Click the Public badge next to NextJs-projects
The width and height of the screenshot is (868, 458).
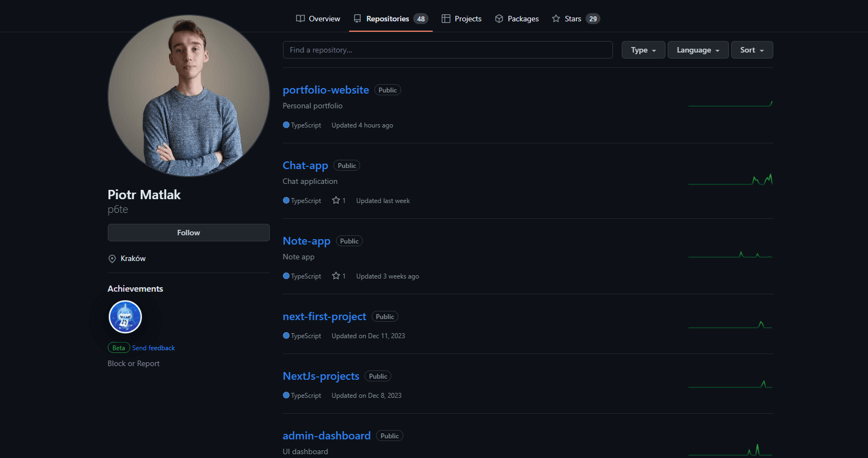(378, 376)
